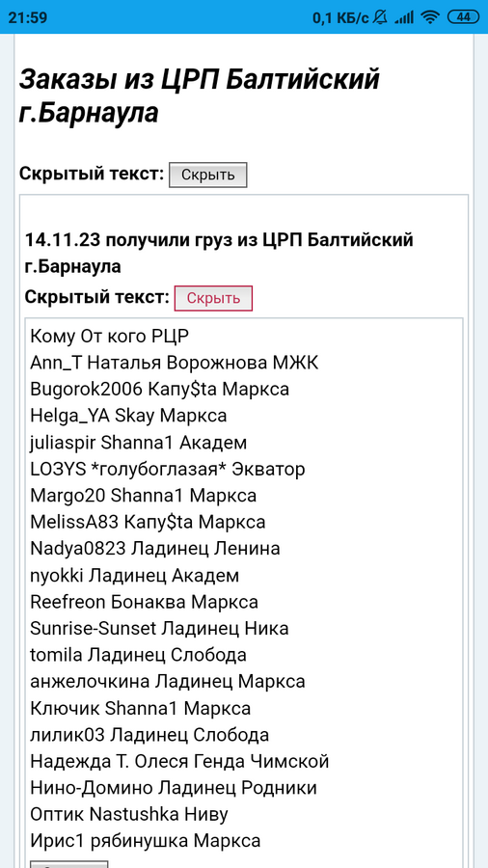Tap the 21:59 clock in status bar
Screen dimensions: 488x868
(x=28, y=17)
